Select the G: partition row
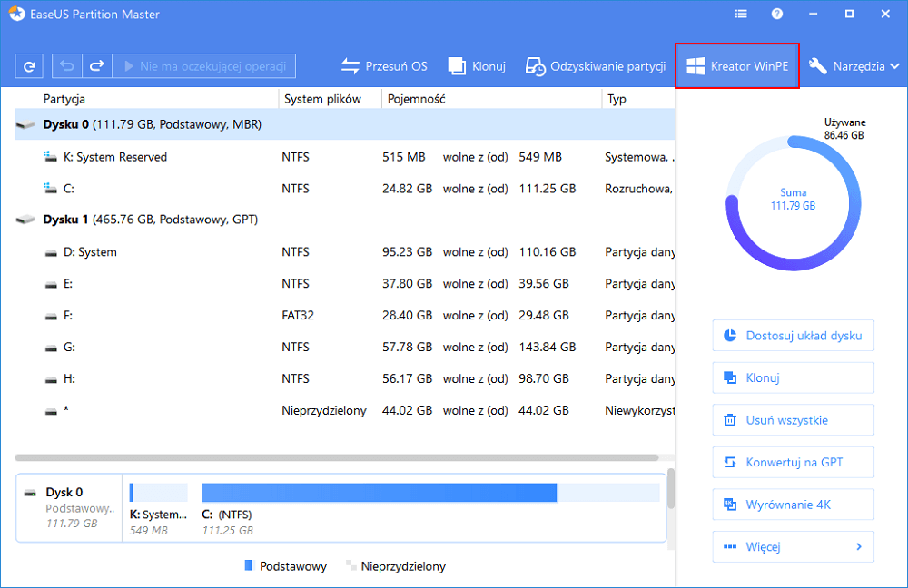 pyautogui.click(x=344, y=348)
